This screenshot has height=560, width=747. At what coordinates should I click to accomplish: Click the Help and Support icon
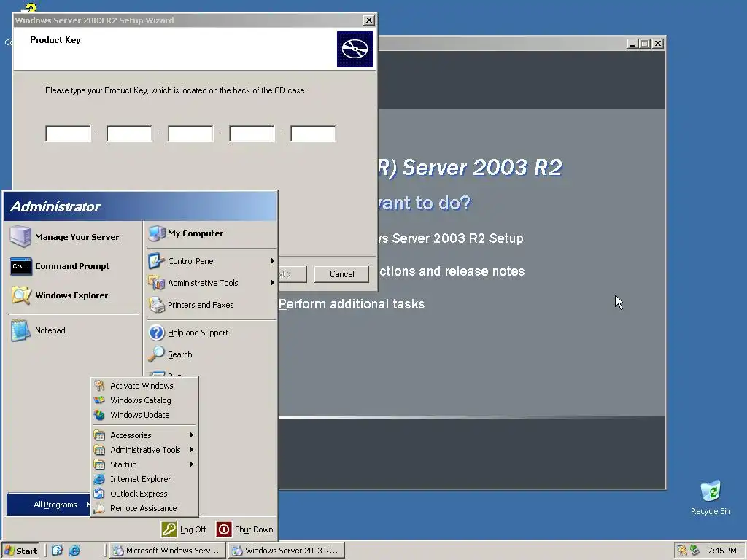pyautogui.click(x=156, y=332)
